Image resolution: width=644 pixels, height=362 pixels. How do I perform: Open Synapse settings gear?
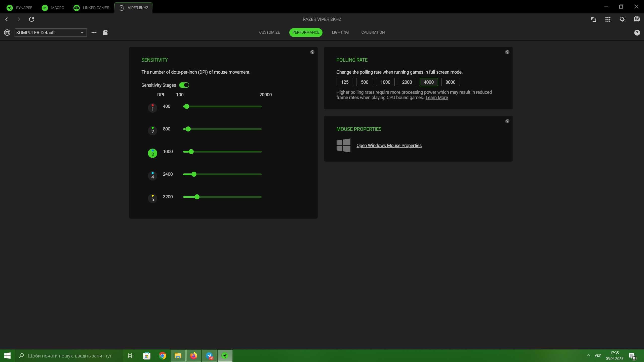622,19
